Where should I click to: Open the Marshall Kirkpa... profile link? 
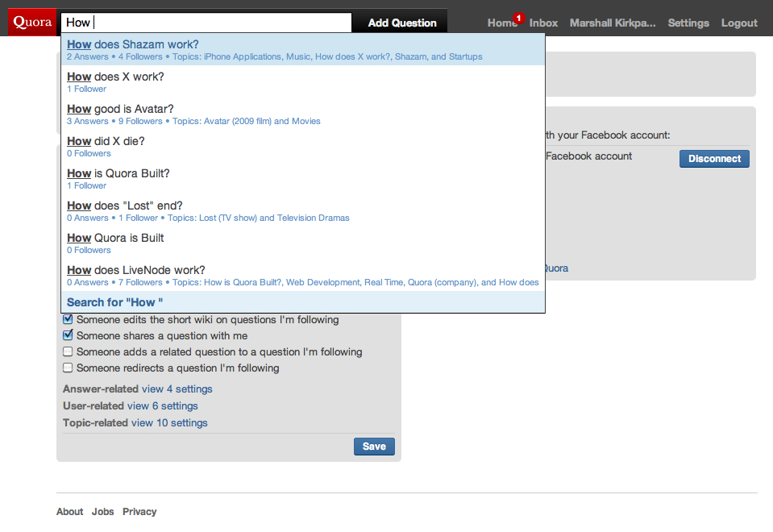[613, 23]
